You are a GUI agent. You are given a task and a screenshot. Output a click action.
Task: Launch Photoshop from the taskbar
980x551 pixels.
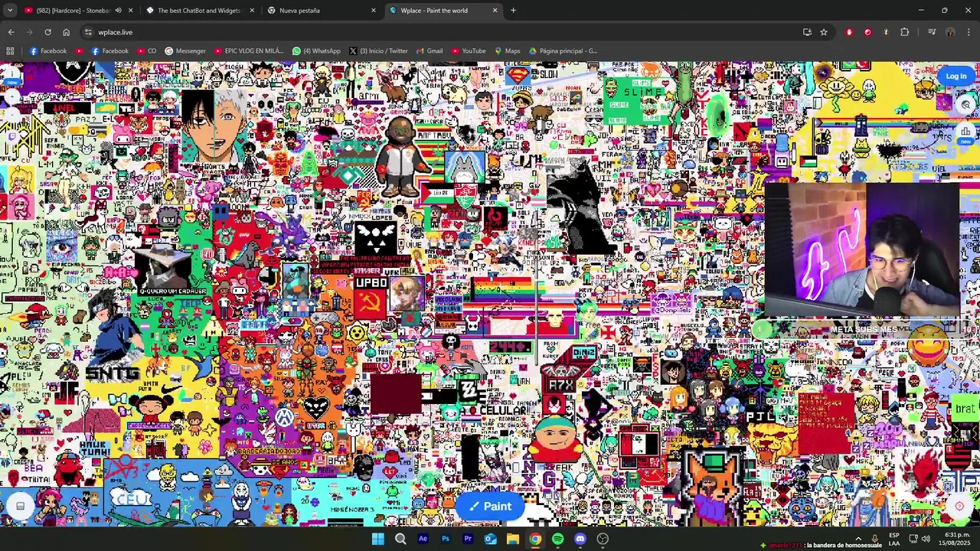tap(445, 539)
